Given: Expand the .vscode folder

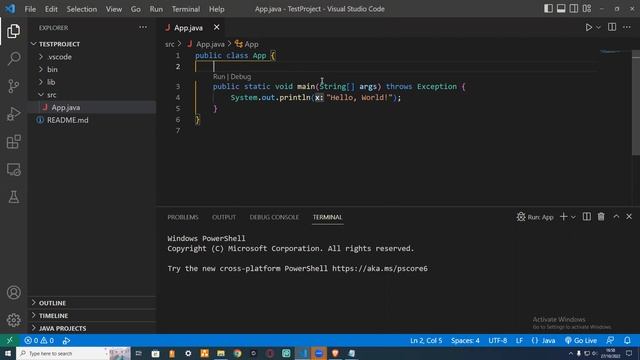Looking at the screenshot, I should click(x=92, y=57).
